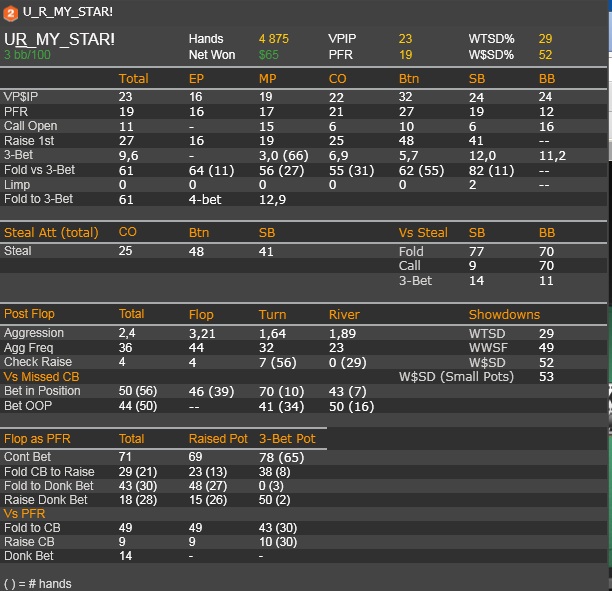Viewport: 612px width, 591px height.
Task: Click the Agg Freq row label
Action: pos(28,347)
